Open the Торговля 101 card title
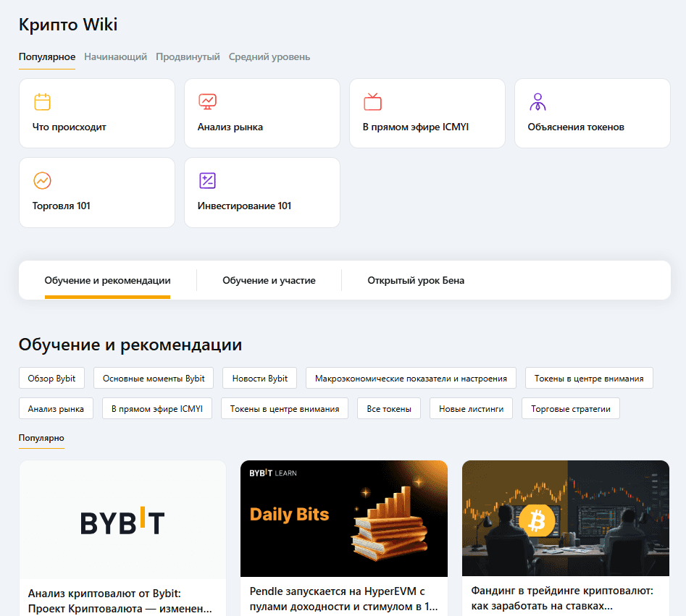This screenshot has width=686, height=616. pos(62,206)
